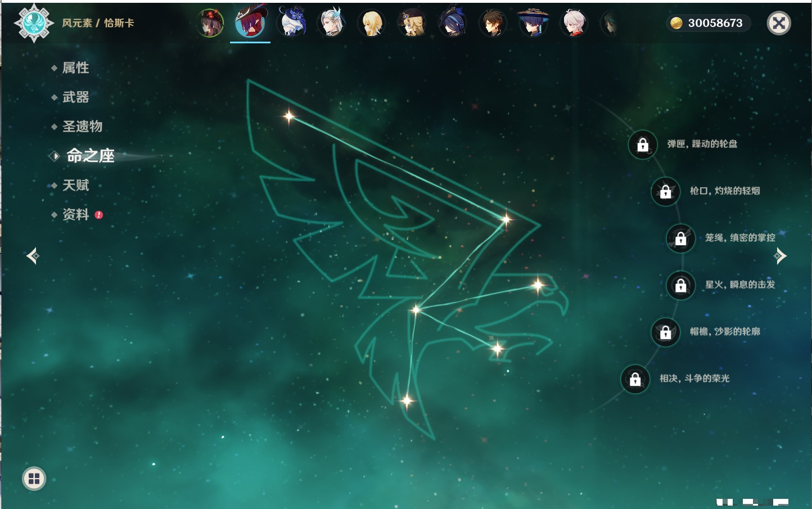Click the gold Mora coin icon
Screen dimensions: 812x509
676,23
